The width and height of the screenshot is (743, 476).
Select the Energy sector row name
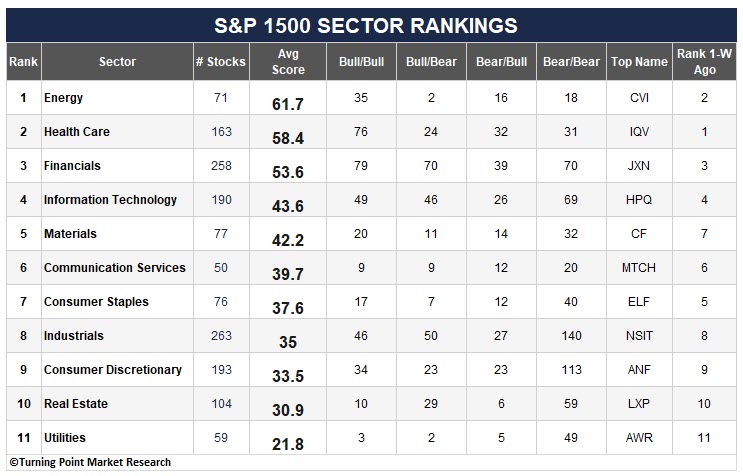(63, 98)
